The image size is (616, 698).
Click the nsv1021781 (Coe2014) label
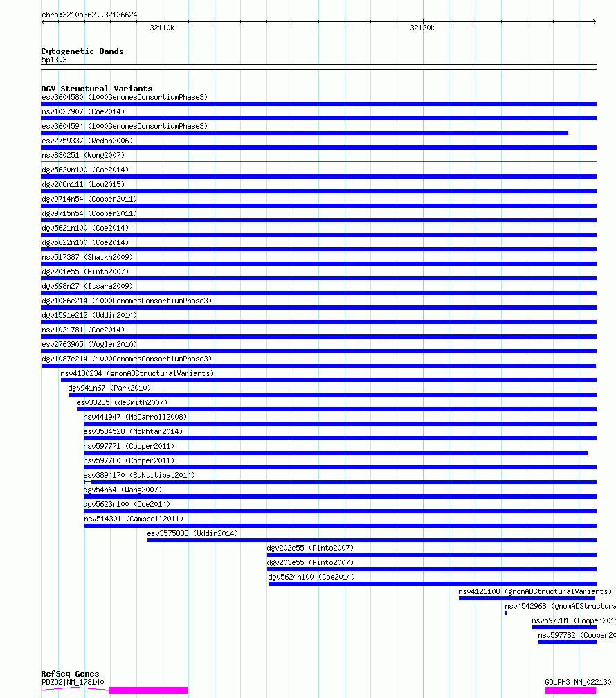pos(83,330)
